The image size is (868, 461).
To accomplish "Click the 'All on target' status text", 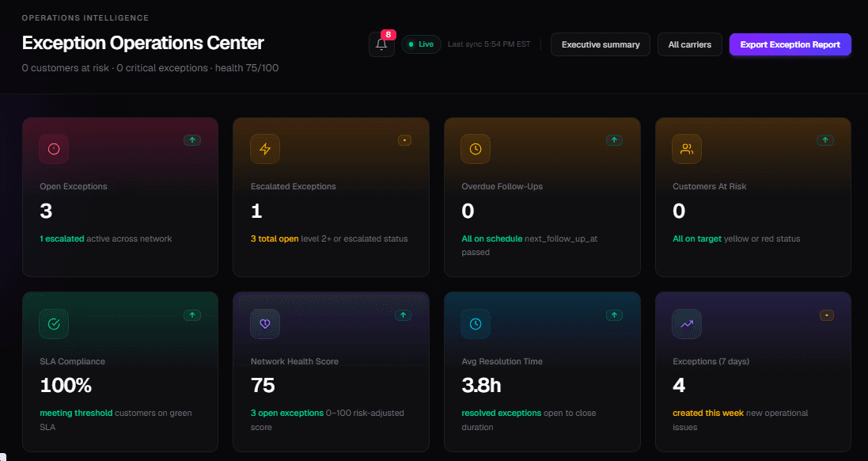I will click(697, 238).
